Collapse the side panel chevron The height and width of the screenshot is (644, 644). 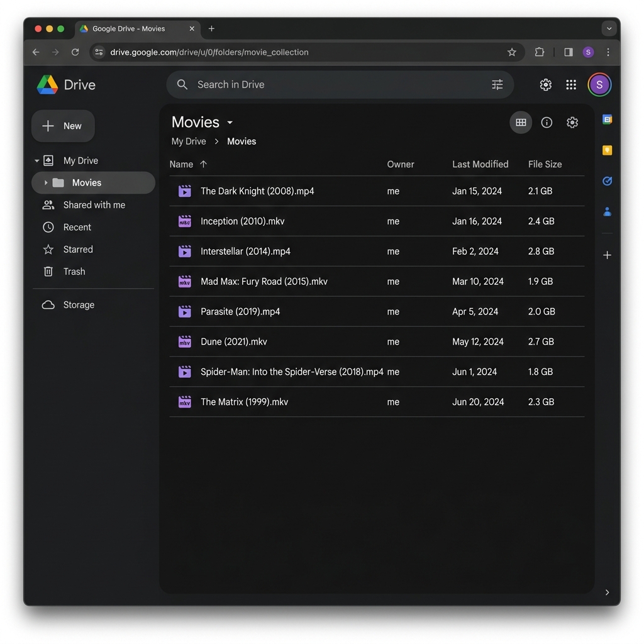(x=607, y=592)
